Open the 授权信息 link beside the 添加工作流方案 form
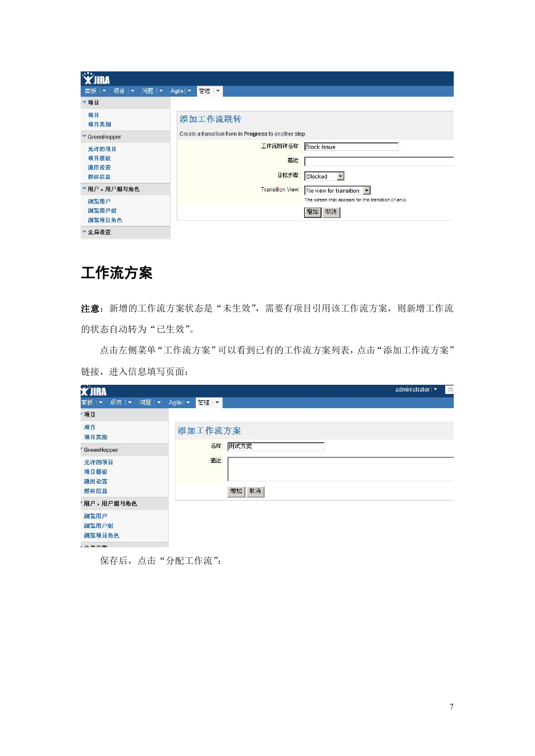 [95, 491]
